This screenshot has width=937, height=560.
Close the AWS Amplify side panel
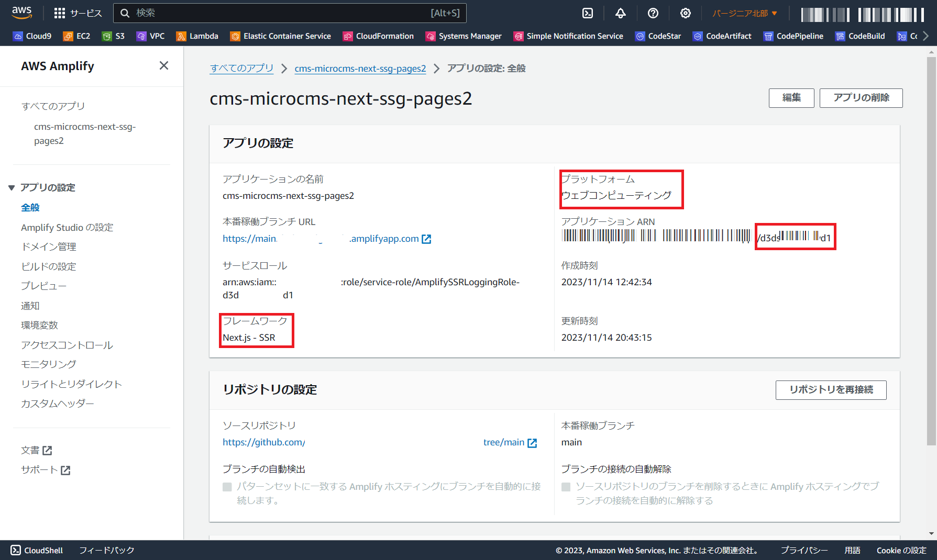coord(164,65)
